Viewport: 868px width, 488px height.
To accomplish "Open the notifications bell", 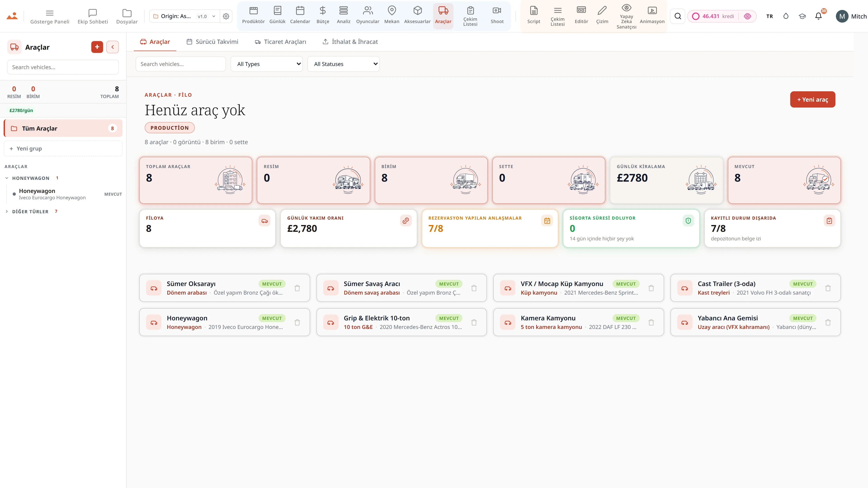I will (818, 16).
